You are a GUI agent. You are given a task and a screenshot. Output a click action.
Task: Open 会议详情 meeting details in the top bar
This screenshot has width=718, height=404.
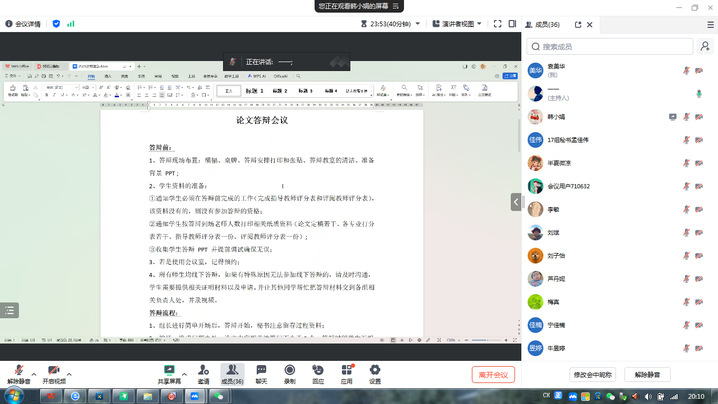click(24, 23)
